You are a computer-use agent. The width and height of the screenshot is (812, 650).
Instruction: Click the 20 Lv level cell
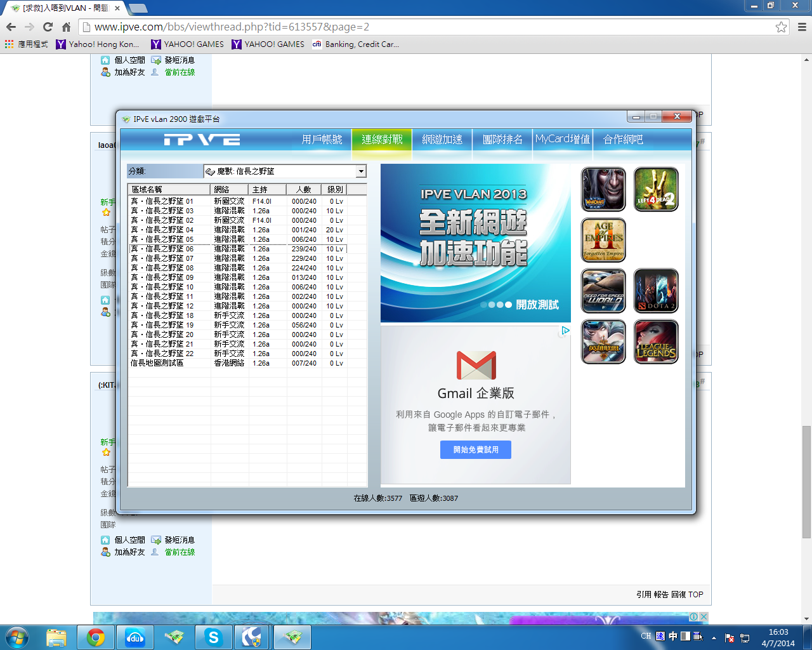[x=334, y=230]
